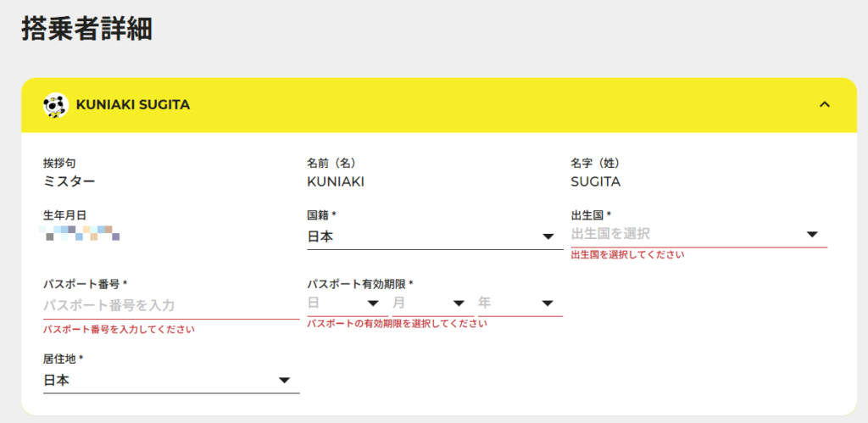
Task: Click the 出生国を選択してください error message
Action: click(x=627, y=254)
